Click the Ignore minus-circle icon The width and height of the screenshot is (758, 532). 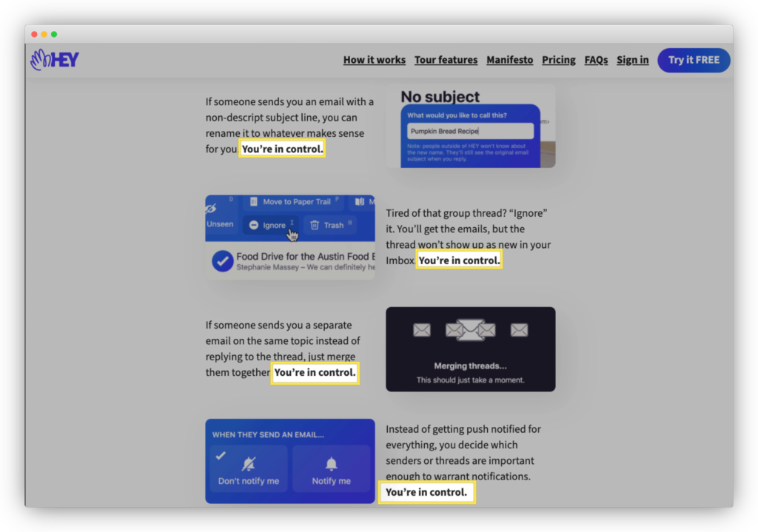pos(254,225)
